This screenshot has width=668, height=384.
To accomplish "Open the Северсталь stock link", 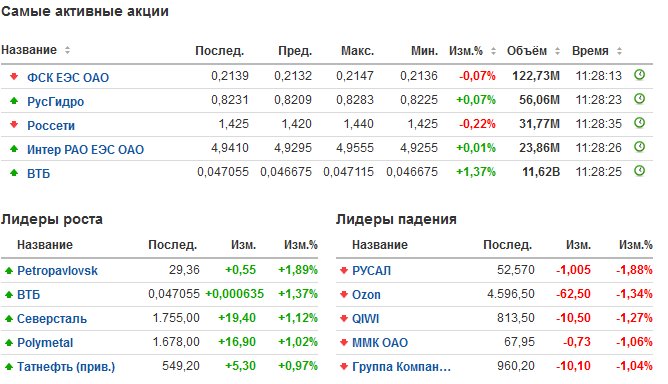I will point(52,319).
